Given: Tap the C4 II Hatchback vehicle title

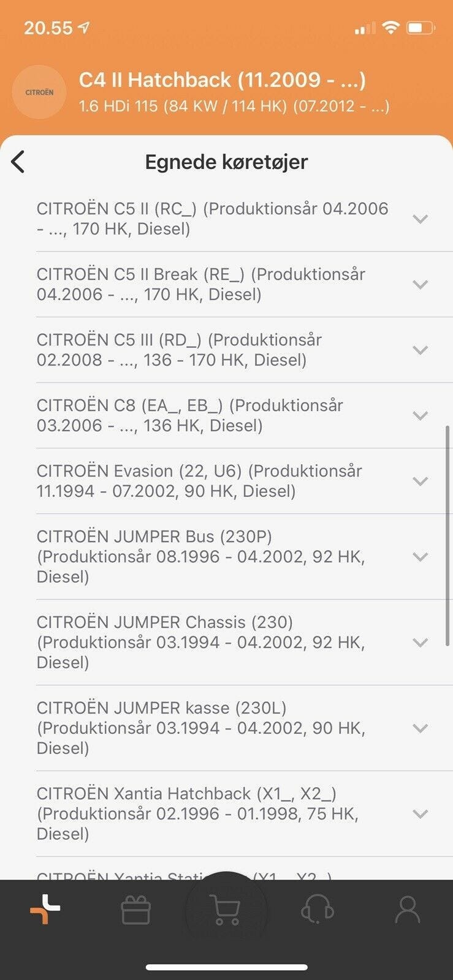Looking at the screenshot, I should [222, 80].
